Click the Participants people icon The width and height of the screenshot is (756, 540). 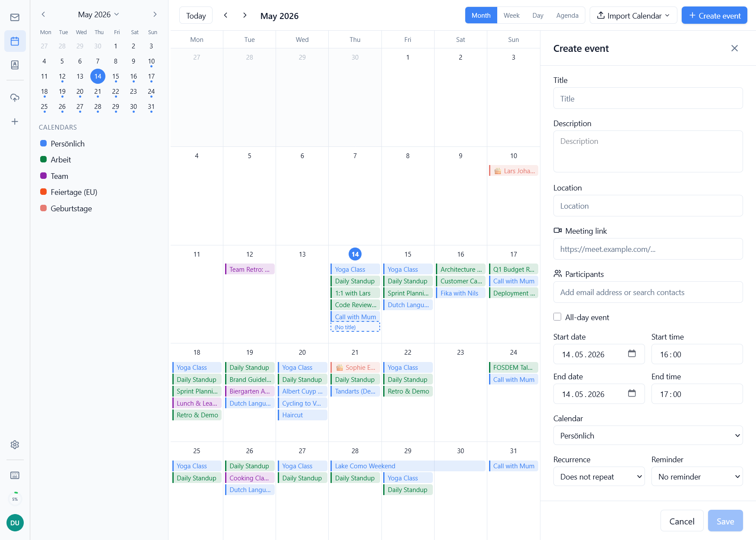point(558,274)
